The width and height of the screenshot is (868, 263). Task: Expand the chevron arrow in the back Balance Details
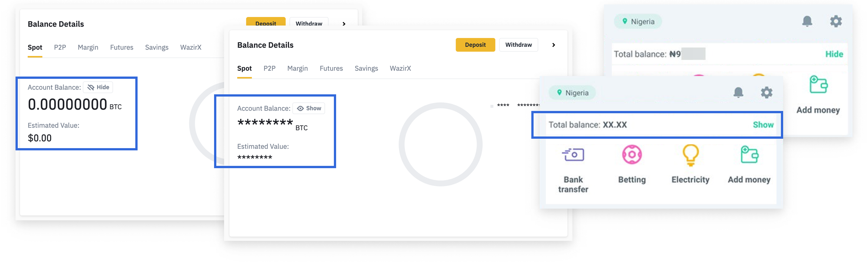(x=344, y=24)
